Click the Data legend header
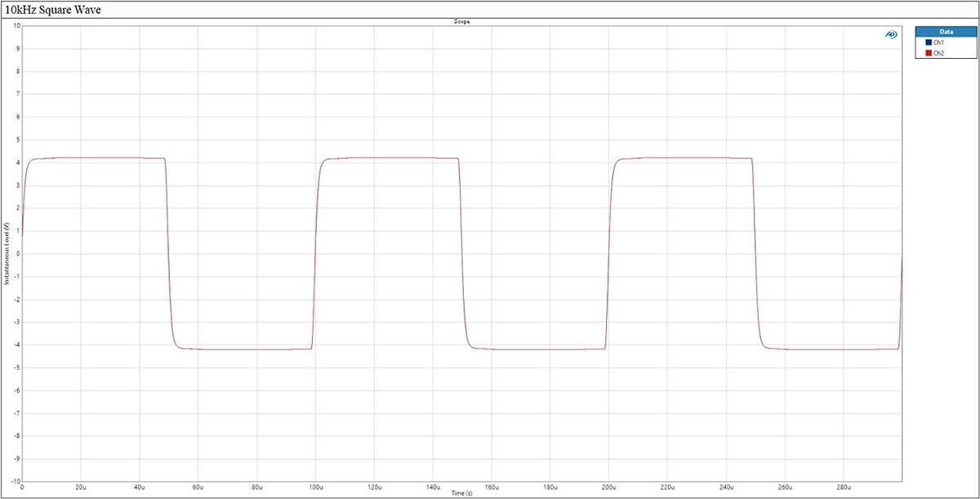 tap(945, 30)
